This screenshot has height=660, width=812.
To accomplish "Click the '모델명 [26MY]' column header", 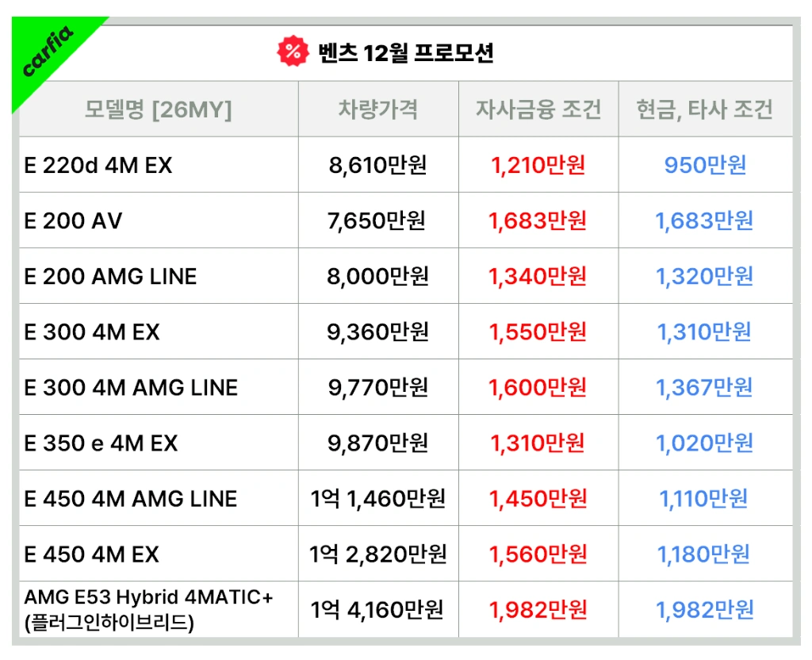I will pyautogui.click(x=159, y=109).
